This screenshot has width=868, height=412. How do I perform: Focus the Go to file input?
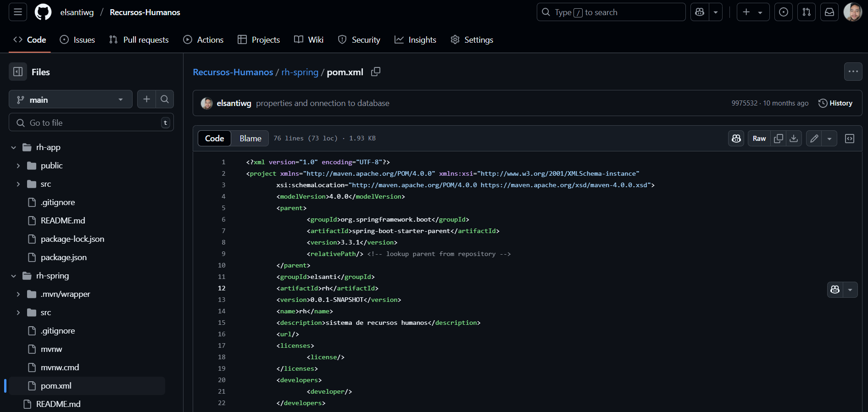pyautogui.click(x=91, y=122)
